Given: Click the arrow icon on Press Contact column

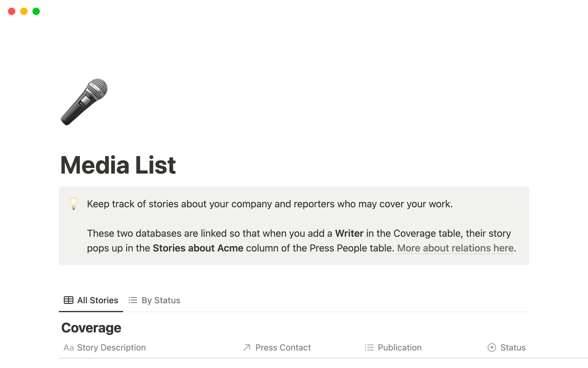Looking at the screenshot, I should coord(247,347).
